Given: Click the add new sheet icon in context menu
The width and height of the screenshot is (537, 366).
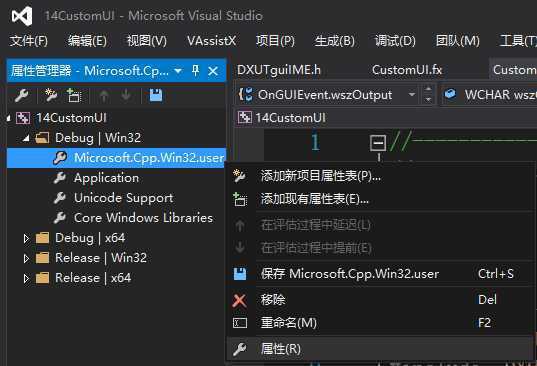Looking at the screenshot, I should click(239, 176).
